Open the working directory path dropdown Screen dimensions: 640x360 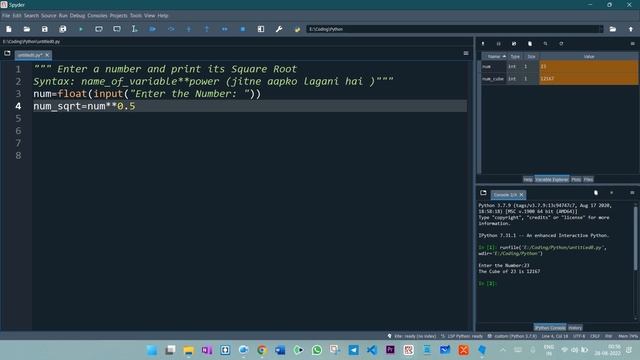600,29
